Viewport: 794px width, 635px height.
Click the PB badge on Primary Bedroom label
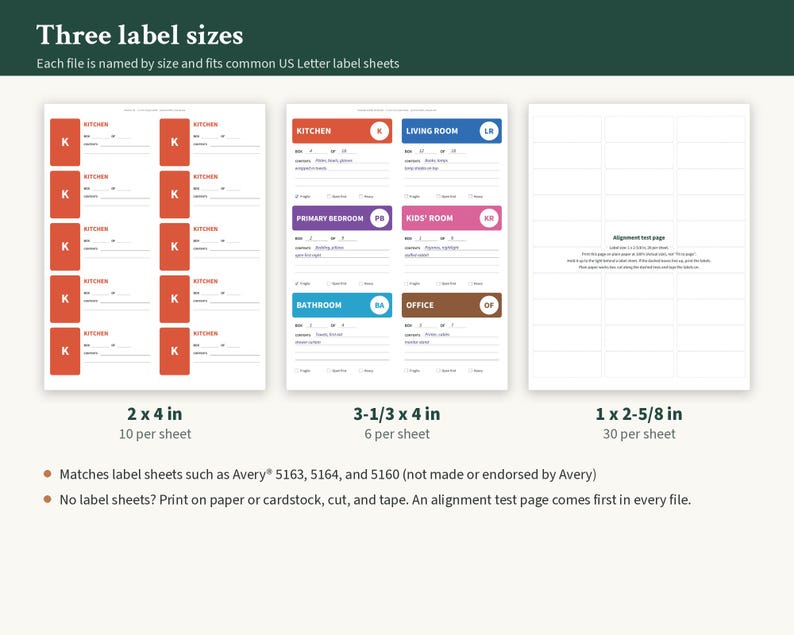pos(379,218)
